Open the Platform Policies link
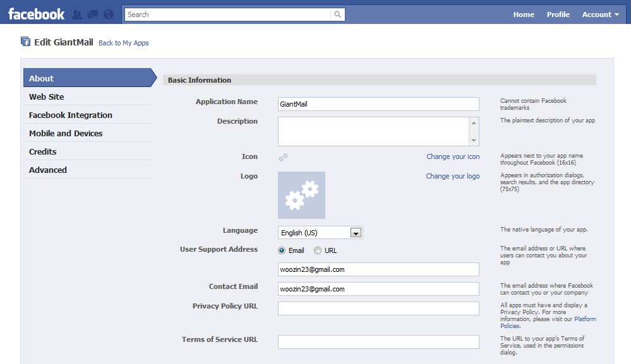Viewport: 631px width, 364px height. pyautogui.click(x=548, y=322)
